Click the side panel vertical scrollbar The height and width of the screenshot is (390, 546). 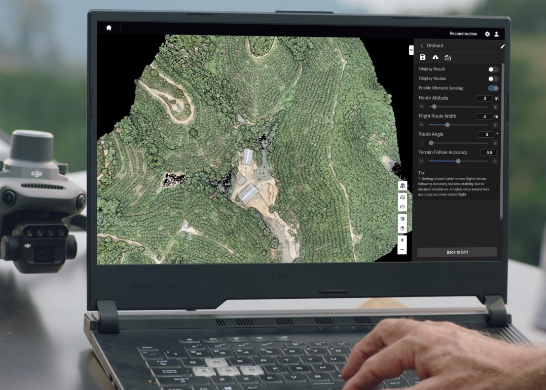(501, 141)
